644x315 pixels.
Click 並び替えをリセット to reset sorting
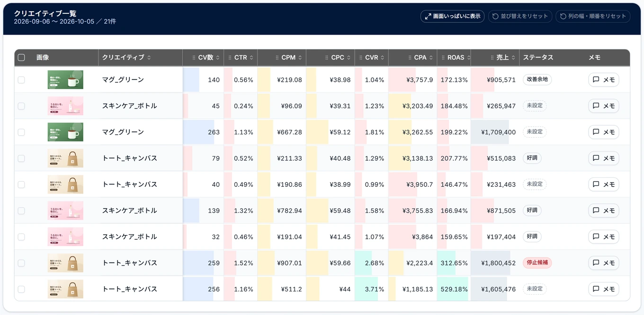pos(520,16)
